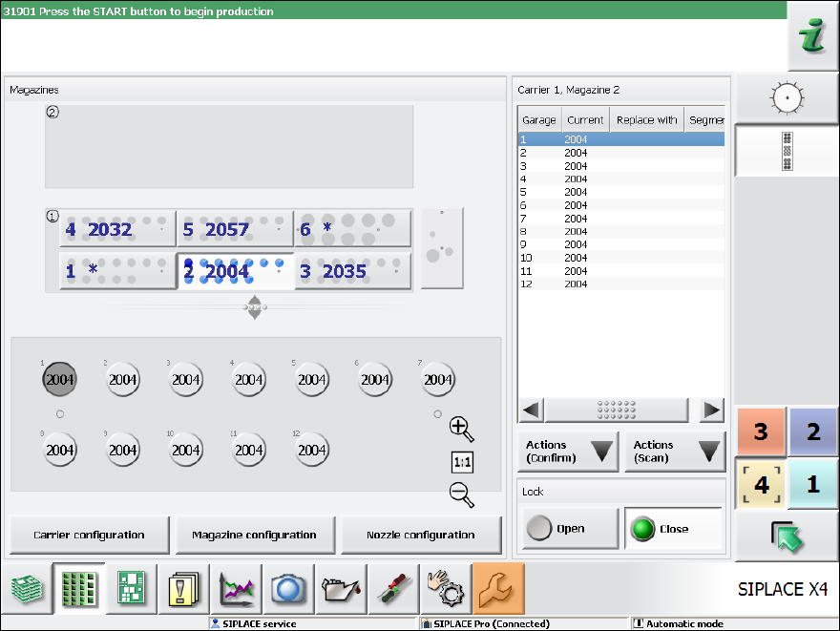Switch to the nozzle changer dots tab
Image resolution: width=840 pixels, height=631 pixels.
pyautogui.click(x=787, y=151)
